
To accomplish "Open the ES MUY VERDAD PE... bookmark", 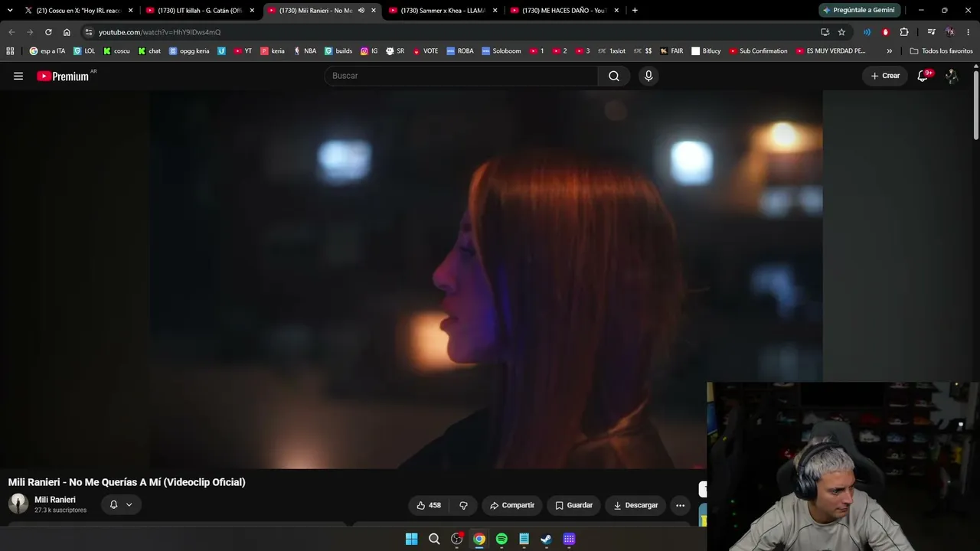I will [x=831, y=51].
